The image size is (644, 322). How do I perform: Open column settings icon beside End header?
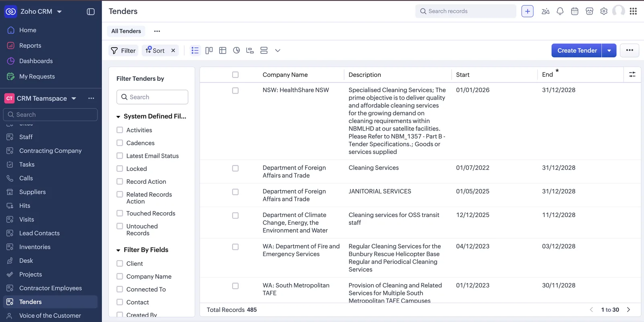click(632, 74)
